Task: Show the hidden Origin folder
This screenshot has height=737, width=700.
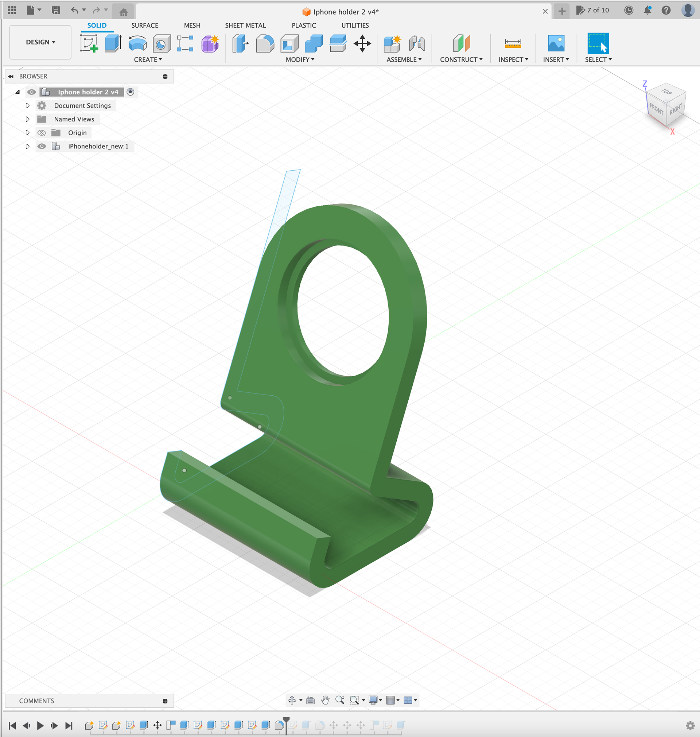Action: [42, 133]
